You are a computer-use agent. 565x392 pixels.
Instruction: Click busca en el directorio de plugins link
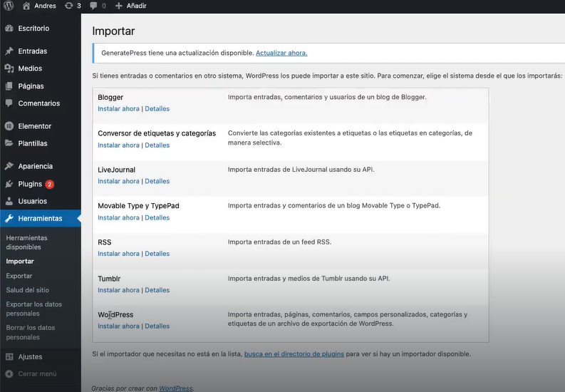(294, 354)
